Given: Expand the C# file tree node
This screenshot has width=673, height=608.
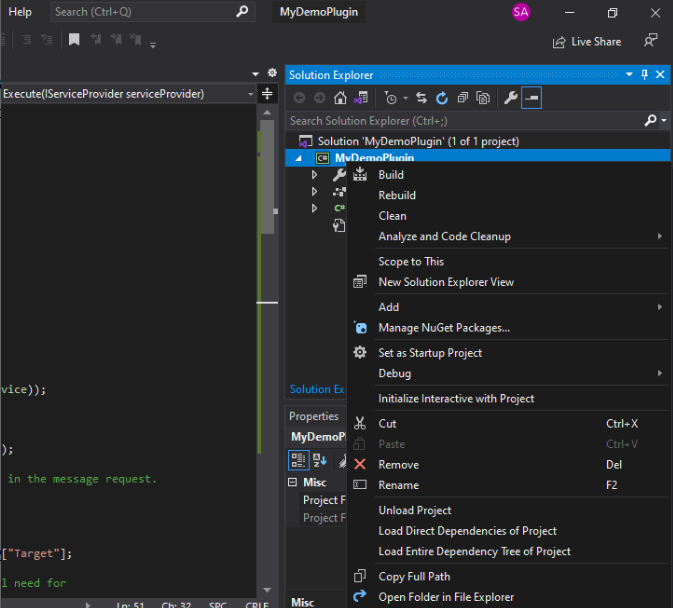Looking at the screenshot, I should (314, 208).
